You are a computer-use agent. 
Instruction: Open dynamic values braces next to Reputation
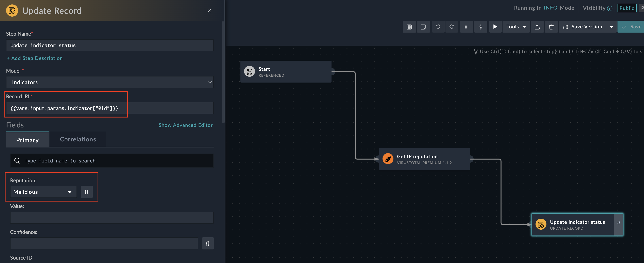[x=86, y=192]
